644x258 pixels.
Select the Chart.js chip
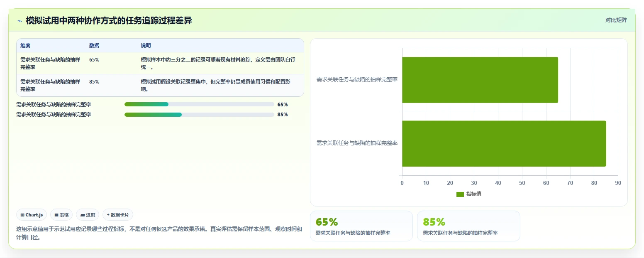point(32,215)
